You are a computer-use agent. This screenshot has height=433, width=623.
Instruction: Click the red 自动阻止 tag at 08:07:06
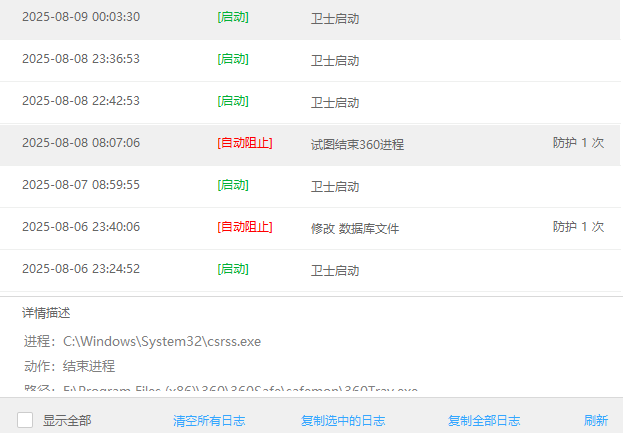click(244, 143)
